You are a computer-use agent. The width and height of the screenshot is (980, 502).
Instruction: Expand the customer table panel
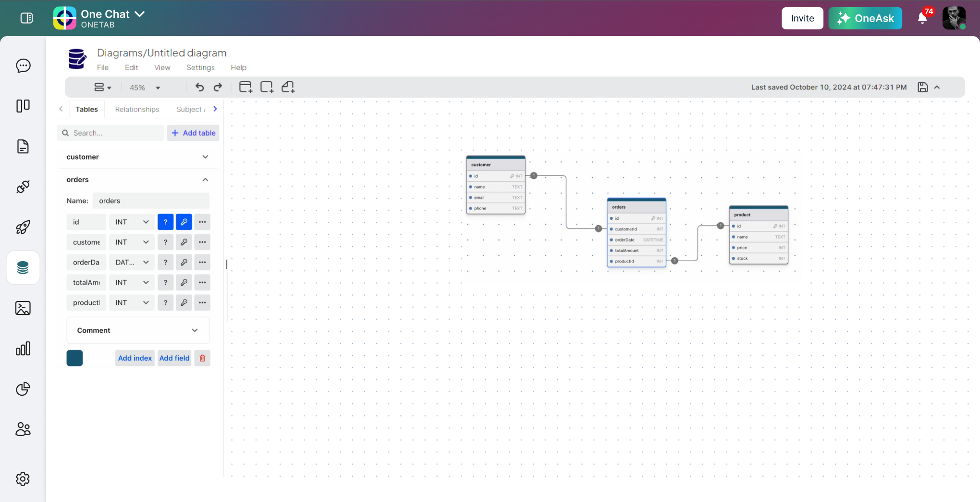205,157
